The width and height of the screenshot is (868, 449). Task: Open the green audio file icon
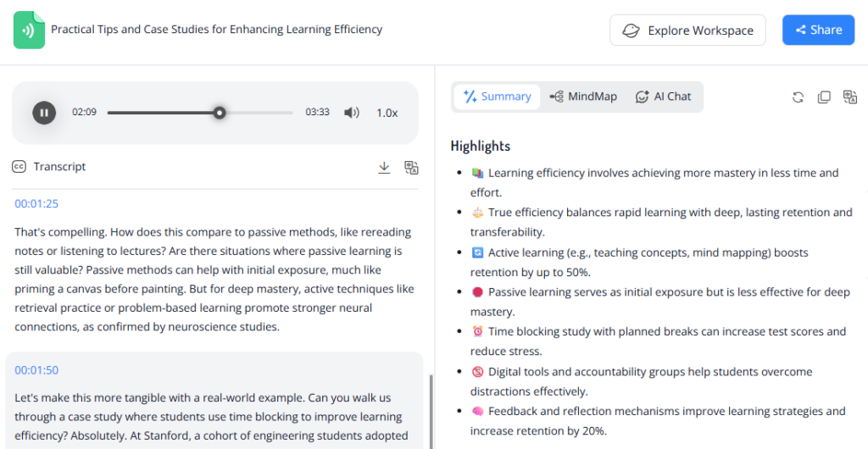pyautogui.click(x=29, y=30)
